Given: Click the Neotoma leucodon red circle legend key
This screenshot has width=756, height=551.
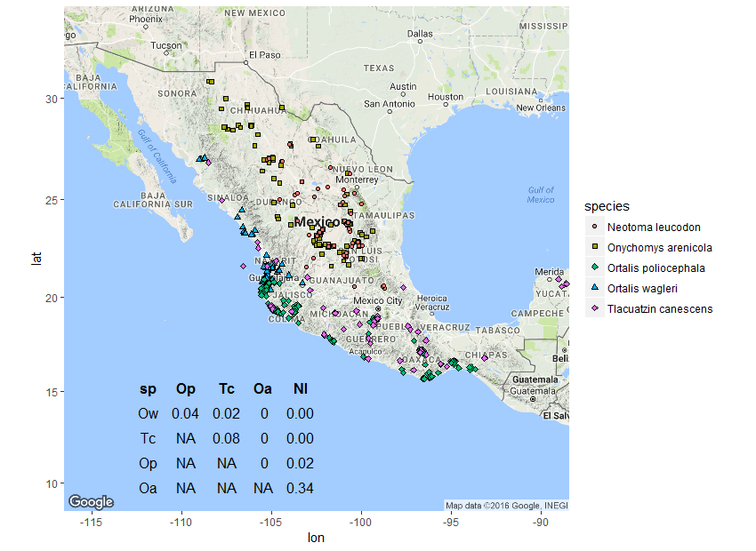Looking at the screenshot, I should [594, 227].
